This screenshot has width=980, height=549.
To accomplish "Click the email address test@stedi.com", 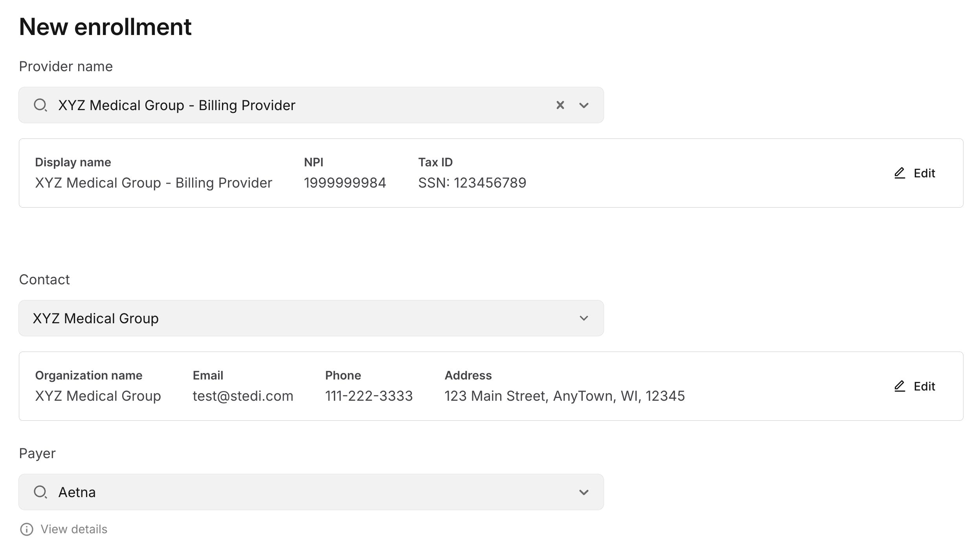I will (243, 396).
